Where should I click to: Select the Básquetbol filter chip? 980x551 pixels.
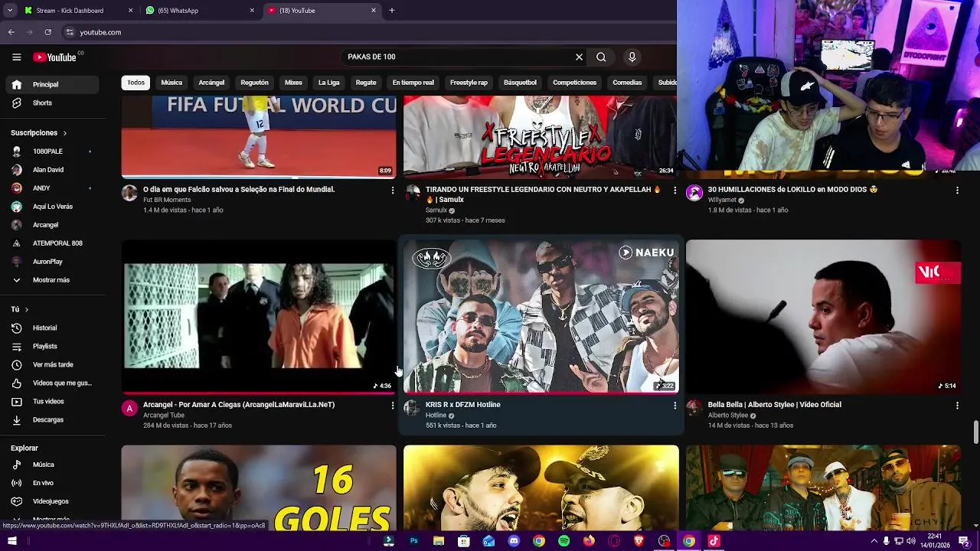520,83
